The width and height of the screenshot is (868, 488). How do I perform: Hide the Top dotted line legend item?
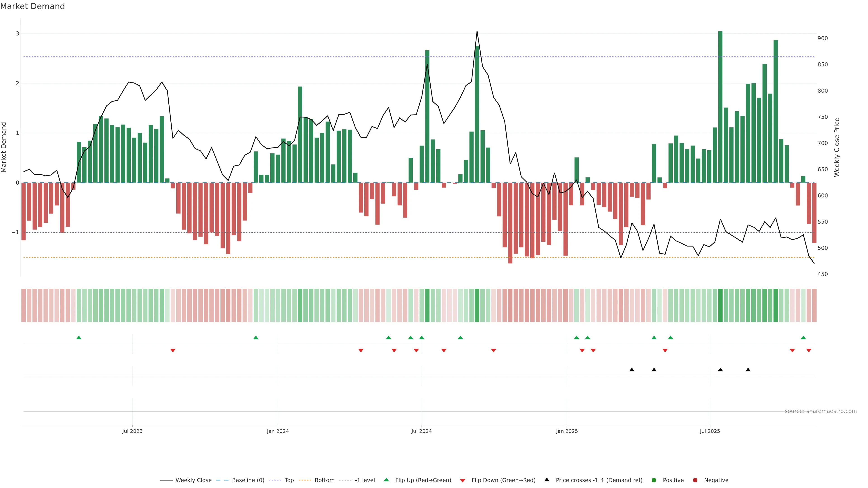[x=289, y=480]
